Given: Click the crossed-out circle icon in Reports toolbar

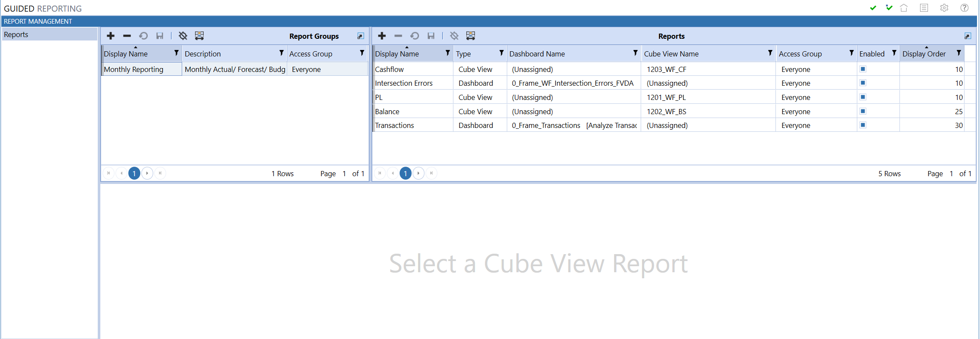Looking at the screenshot, I should point(454,36).
